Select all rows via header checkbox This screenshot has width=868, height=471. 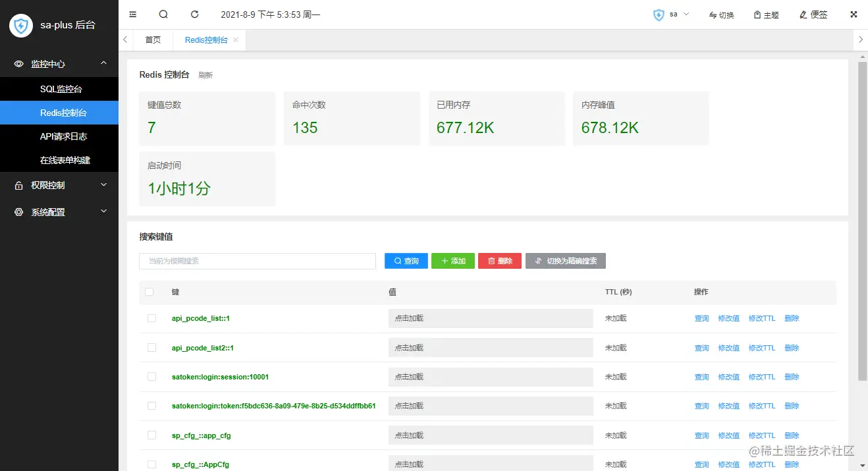(x=149, y=292)
